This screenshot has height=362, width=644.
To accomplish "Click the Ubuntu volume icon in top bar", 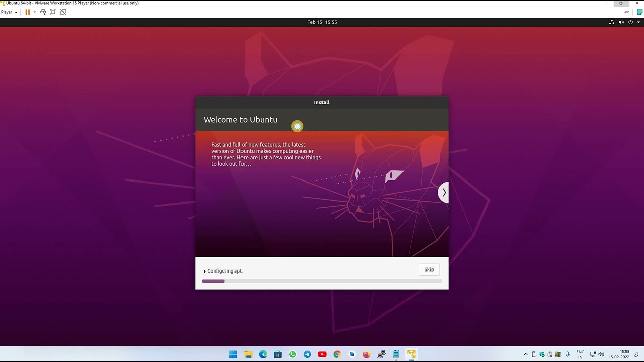I will pyautogui.click(x=621, y=22).
